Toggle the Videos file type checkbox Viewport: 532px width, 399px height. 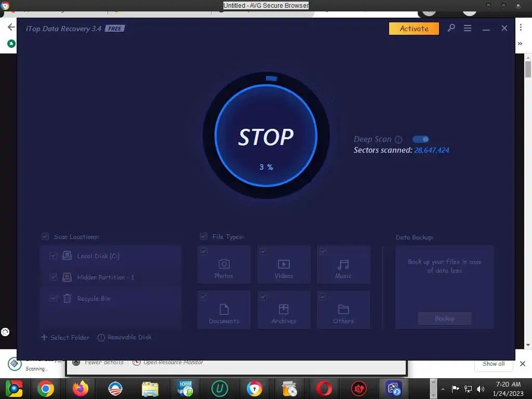click(x=263, y=251)
